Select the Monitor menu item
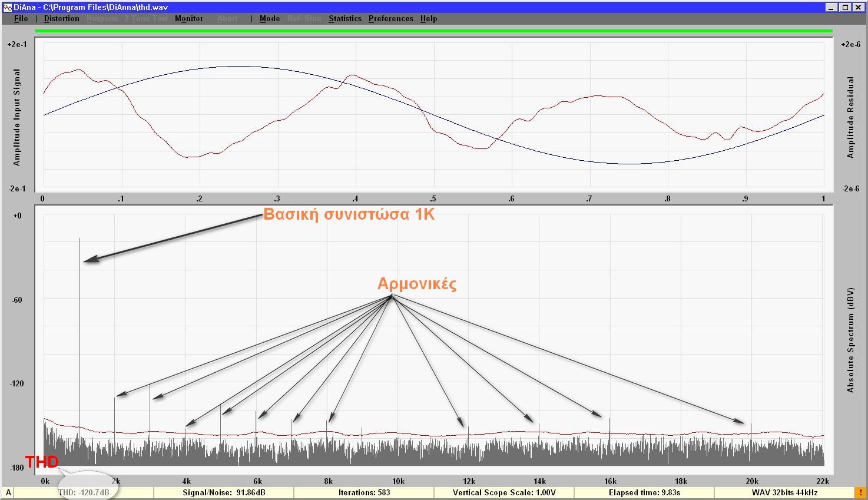868x500 pixels. coord(188,19)
